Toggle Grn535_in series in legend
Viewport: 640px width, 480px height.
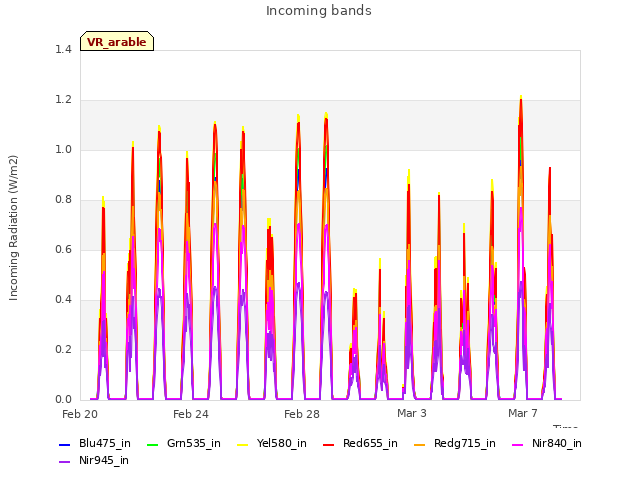point(183,444)
